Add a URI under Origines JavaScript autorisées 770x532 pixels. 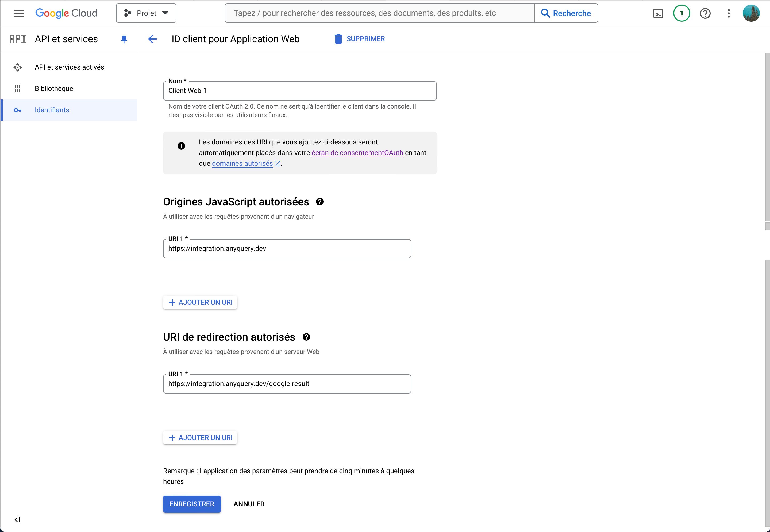tap(200, 302)
